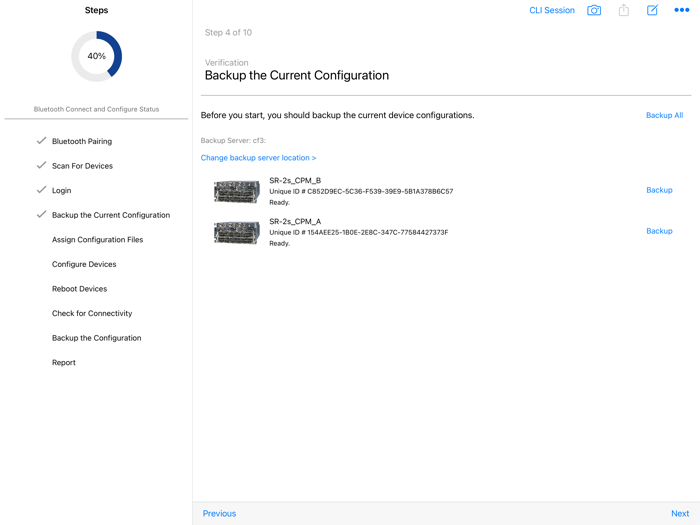Select Backup the Current Configuration step

tap(111, 215)
